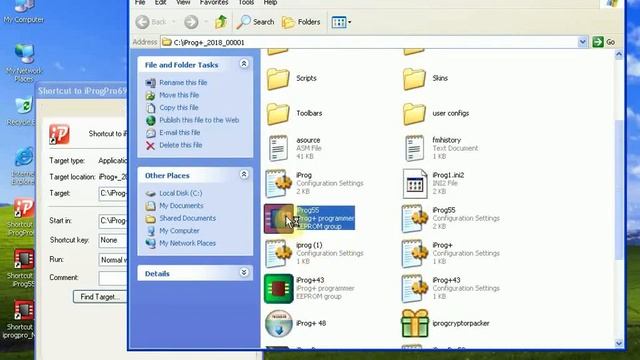This screenshot has height=360, width=640.
Task: Select the iProg55 Configuration Settings file icon
Action: 414,218
